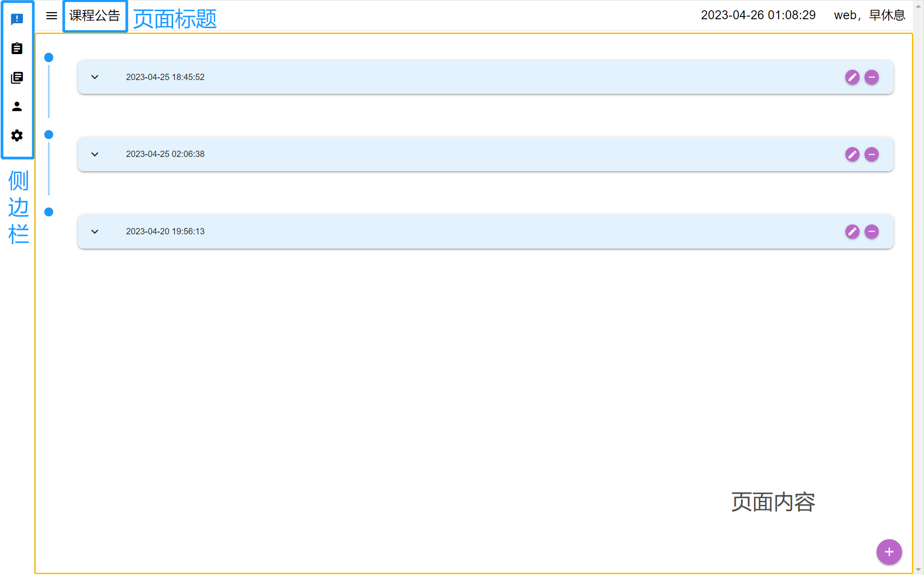
Task: Open the announcements icon in sidebar
Action: click(17, 19)
